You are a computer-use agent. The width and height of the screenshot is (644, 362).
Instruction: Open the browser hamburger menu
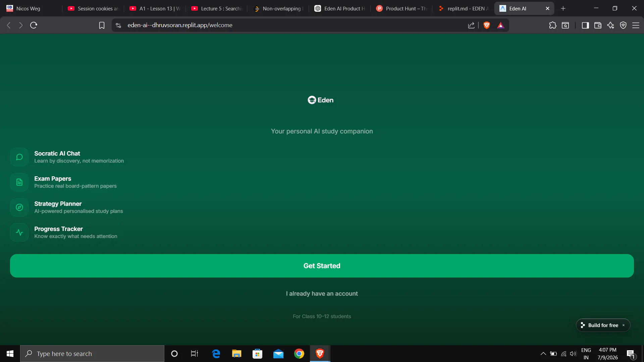[x=636, y=25]
